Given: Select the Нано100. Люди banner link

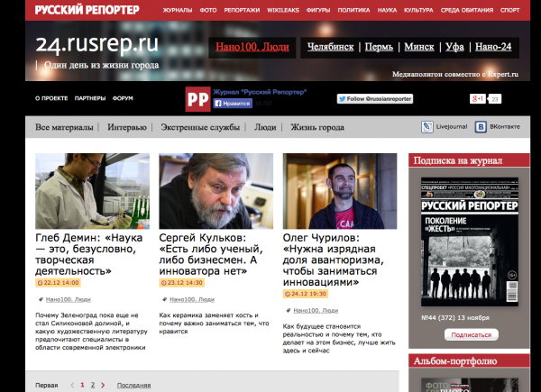Looking at the screenshot, I should coord(252,47).
